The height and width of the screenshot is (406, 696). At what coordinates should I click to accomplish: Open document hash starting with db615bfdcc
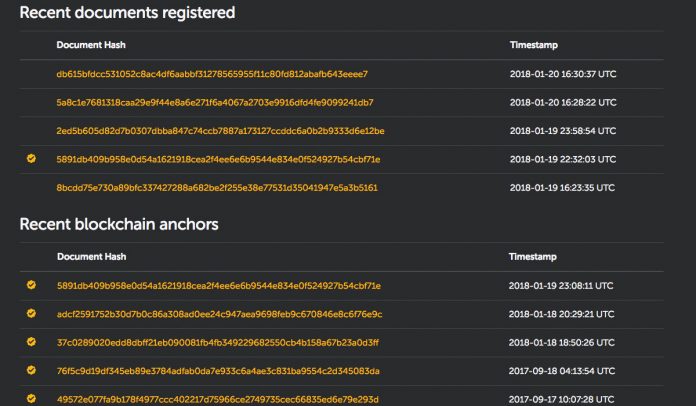tap(212, 74)
